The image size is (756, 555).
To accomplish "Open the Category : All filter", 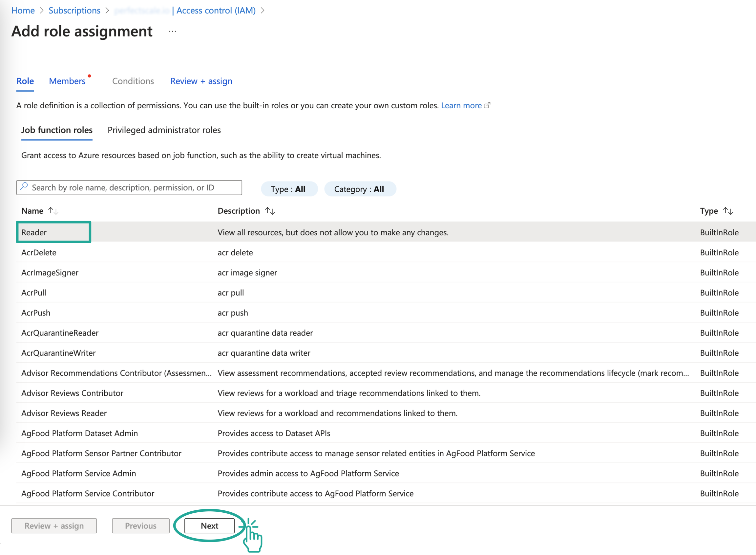I will (x=359, y=189).
